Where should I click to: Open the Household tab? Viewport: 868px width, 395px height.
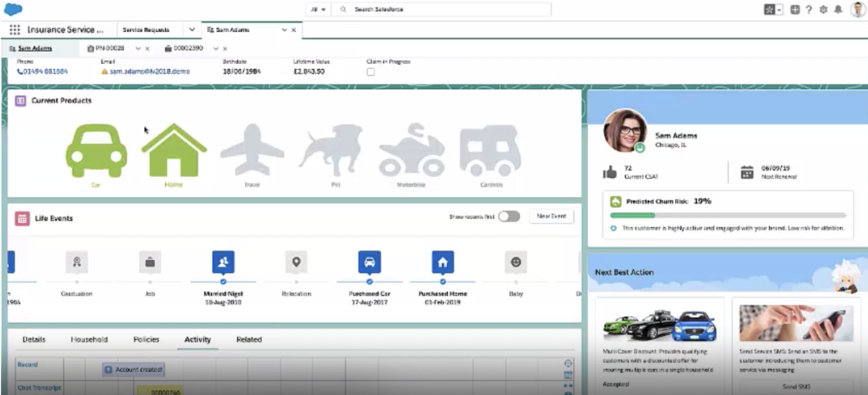tap(89, 339)
